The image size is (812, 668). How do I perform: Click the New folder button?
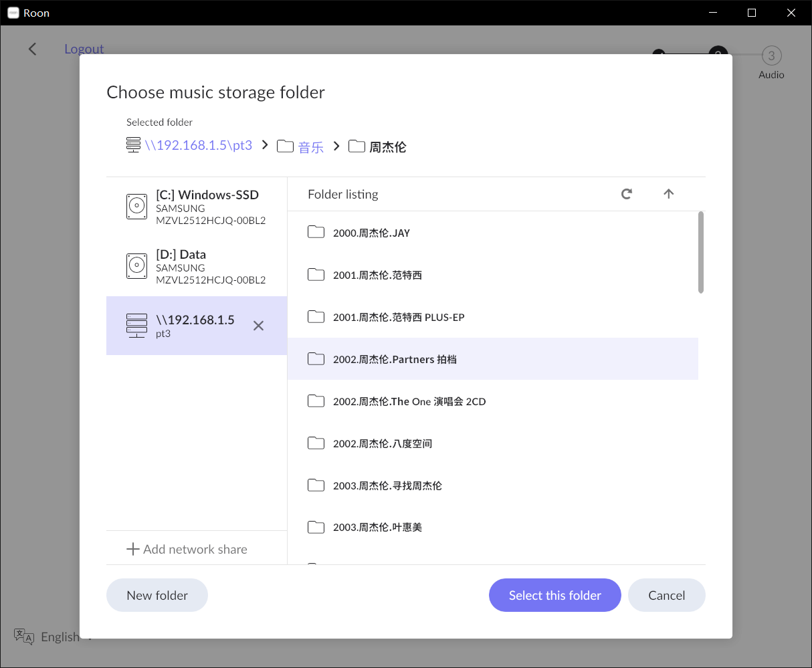(157, 595)
